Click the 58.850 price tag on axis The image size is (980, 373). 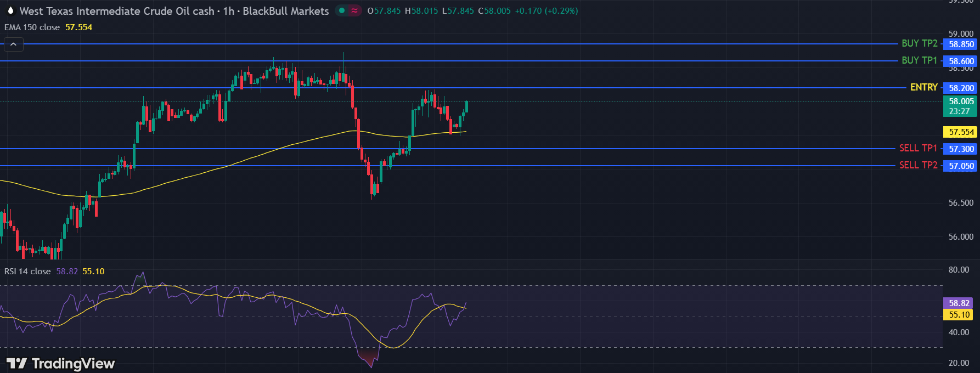pos(961,44)
